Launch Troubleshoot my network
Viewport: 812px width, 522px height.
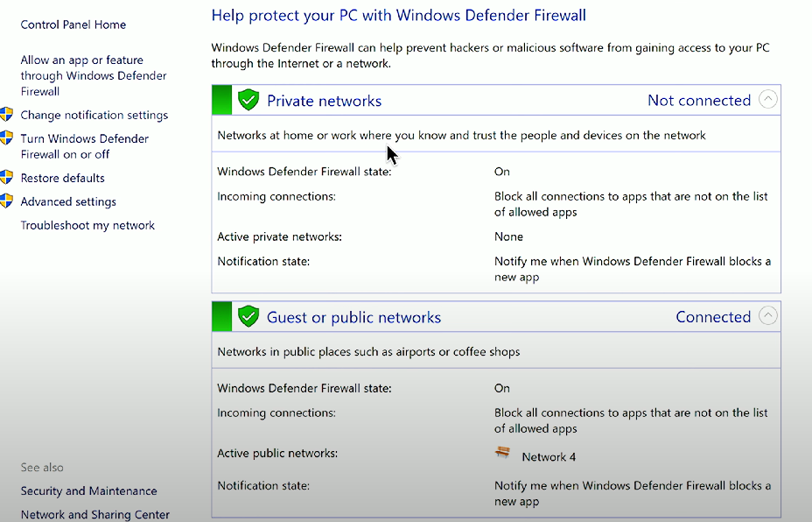point(87,225)
